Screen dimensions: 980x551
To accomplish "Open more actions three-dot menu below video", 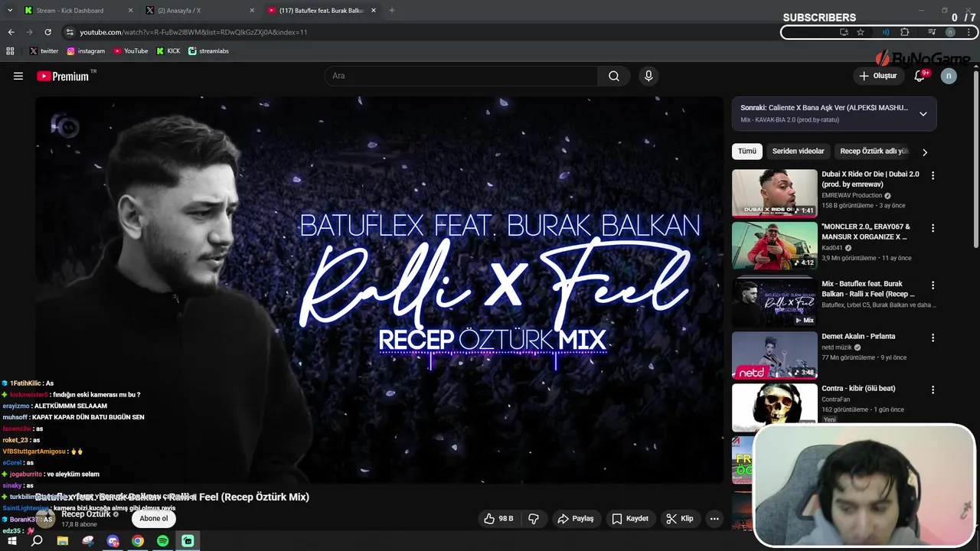I will (714, 519).
